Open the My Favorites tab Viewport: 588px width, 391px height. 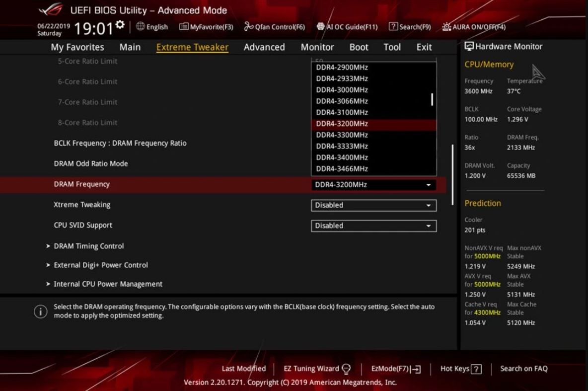tap(77, 47)
